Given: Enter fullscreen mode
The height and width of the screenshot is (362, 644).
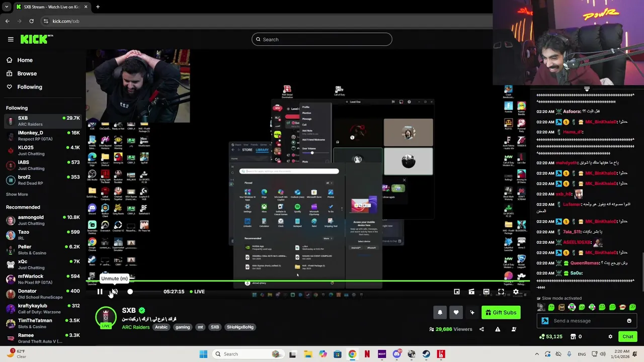Looking at the screenshot, I should click(x=501, y=292).
